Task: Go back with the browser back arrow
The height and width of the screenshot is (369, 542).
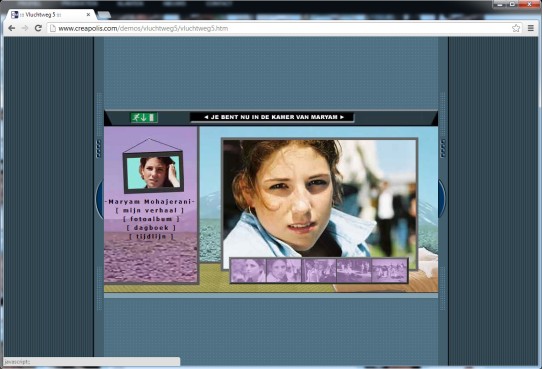Action: click(11, 28)
